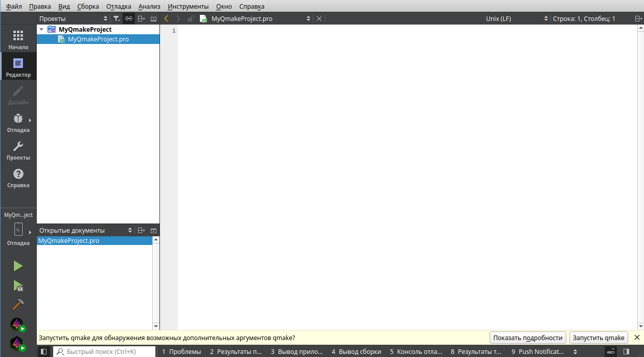Click the filter tree icon in Projects panel

(x=117, y=18)
